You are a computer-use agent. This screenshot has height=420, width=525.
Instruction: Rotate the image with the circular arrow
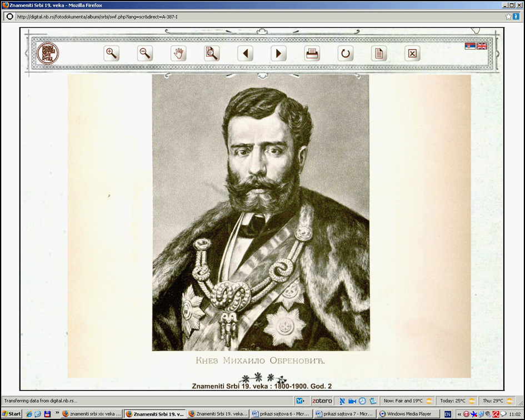[x=346, y=53]
